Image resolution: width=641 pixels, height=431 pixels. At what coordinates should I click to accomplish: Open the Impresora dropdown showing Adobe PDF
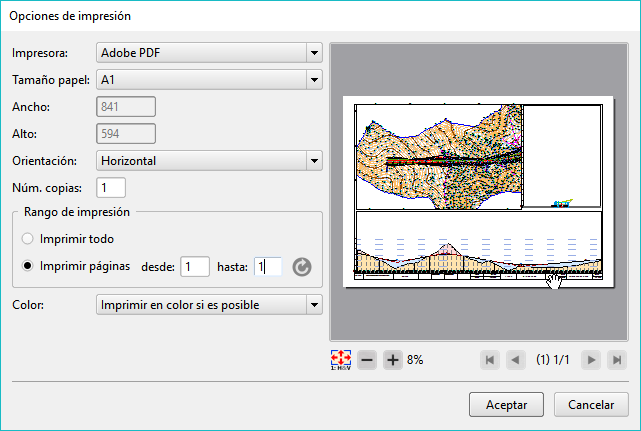point(209,53)
